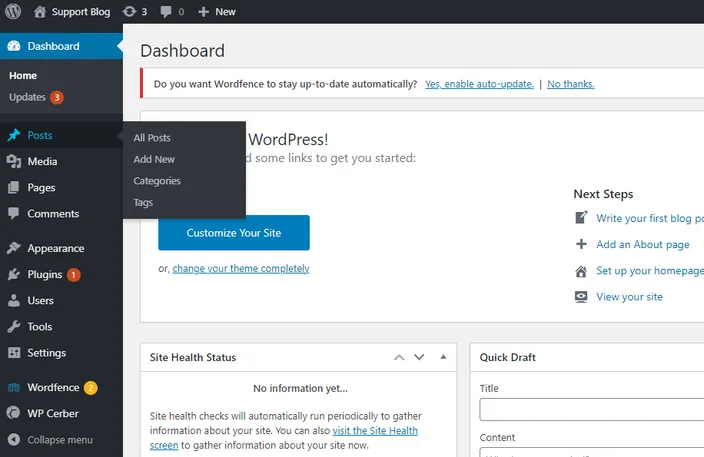This screenshot has height=457, width=704.
Task: Click the Media library icon
Action: (x=14, y=161)
